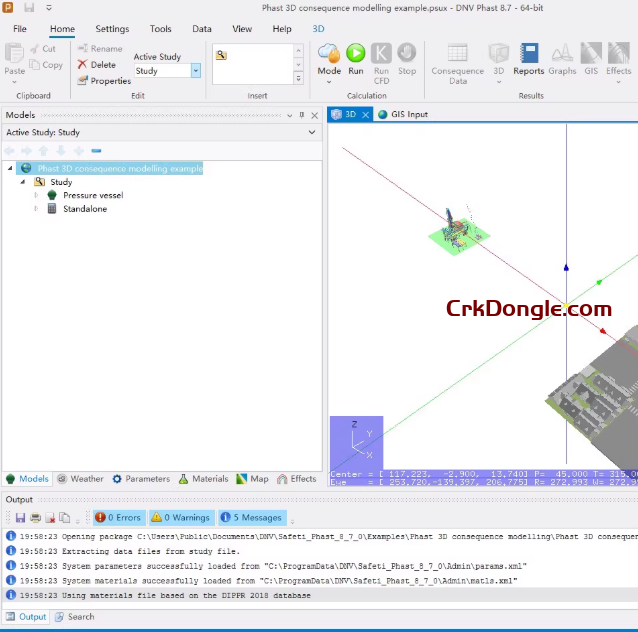Click the XYZ axis orientation widget
This screenshot has width=638, height=632.
[356, 442]
